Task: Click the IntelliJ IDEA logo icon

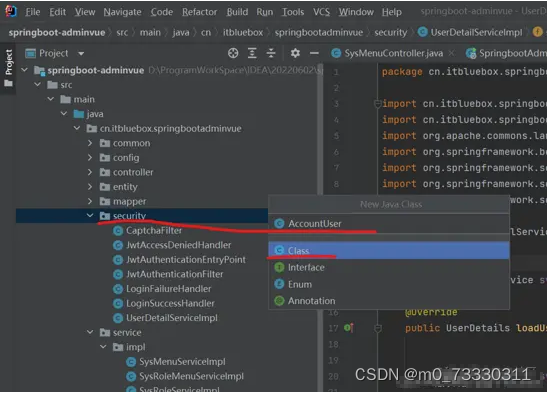Action: (x=11, y=12)
